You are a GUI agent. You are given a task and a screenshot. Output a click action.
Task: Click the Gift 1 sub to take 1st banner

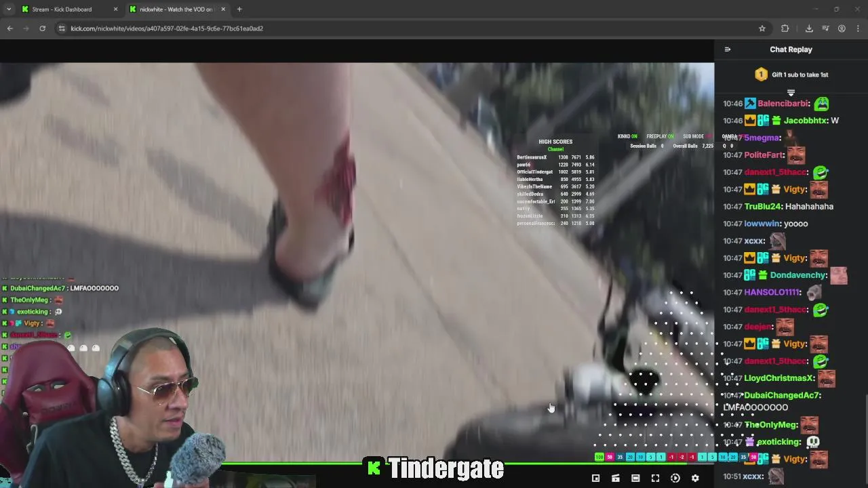tap(791, 75)
